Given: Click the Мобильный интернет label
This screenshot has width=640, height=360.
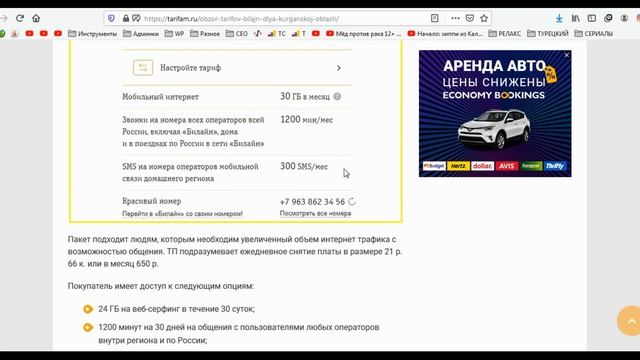Looking at the screenshot, I should (160, 97).
